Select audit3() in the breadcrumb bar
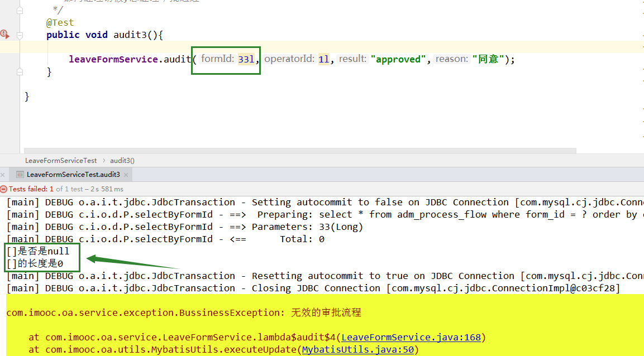 pyautogui.click(x=122, y=160)
